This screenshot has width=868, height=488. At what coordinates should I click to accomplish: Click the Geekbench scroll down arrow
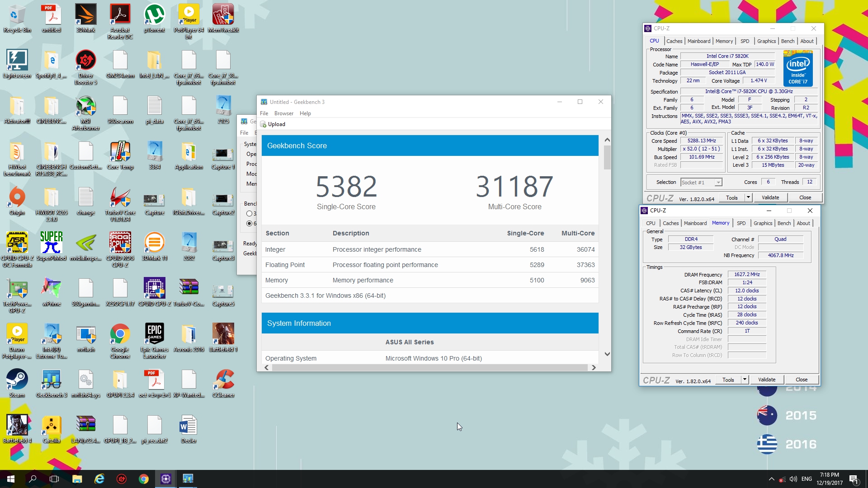click(607, 354)
